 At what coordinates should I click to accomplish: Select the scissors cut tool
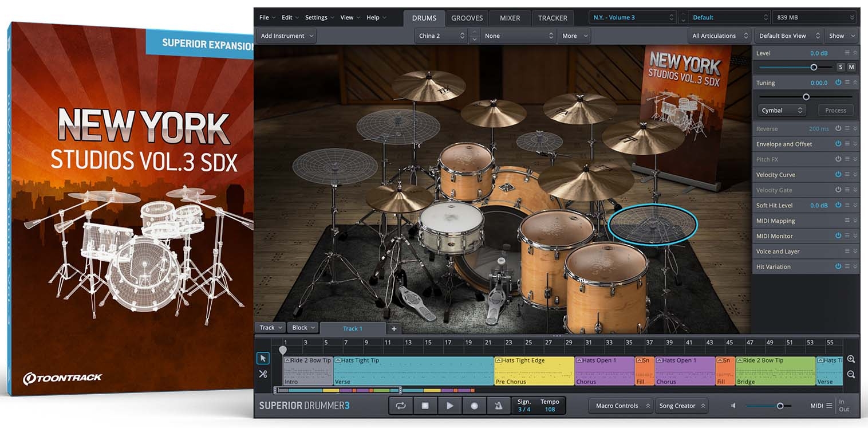pyautogui.click(x=263, y=374)
